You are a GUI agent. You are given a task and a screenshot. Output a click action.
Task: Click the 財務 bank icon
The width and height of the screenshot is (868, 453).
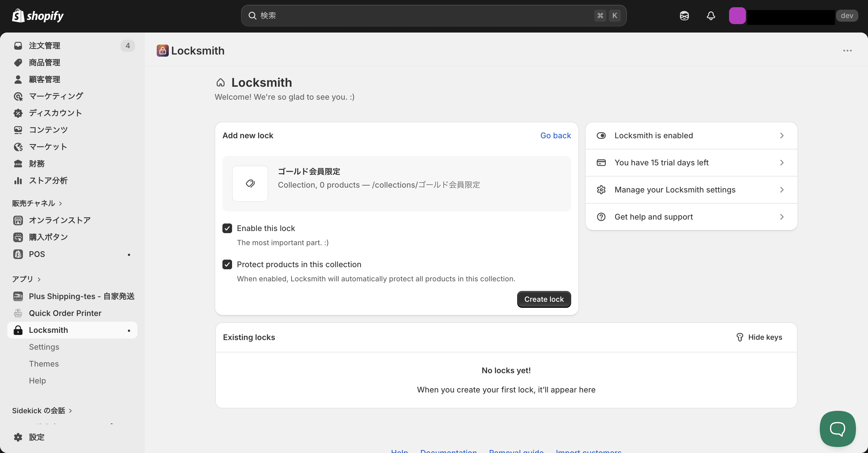[18, 164]
